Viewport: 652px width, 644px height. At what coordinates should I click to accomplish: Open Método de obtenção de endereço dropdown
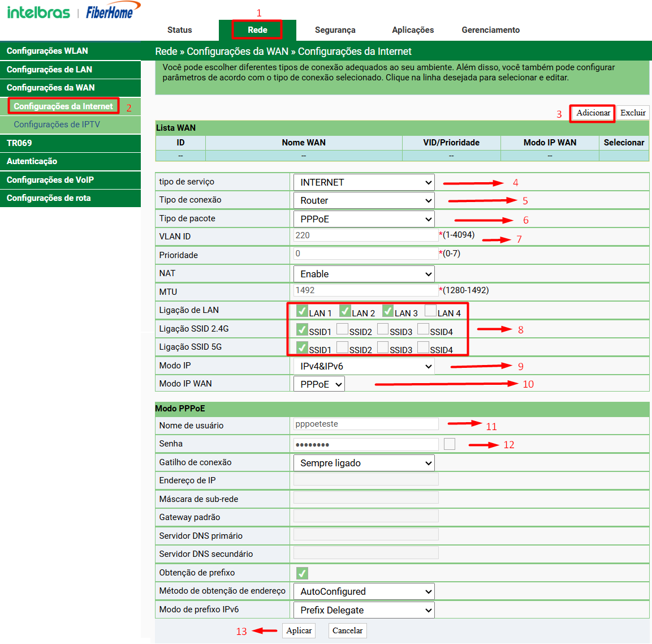pyautogui.click(x=364, y=591)
